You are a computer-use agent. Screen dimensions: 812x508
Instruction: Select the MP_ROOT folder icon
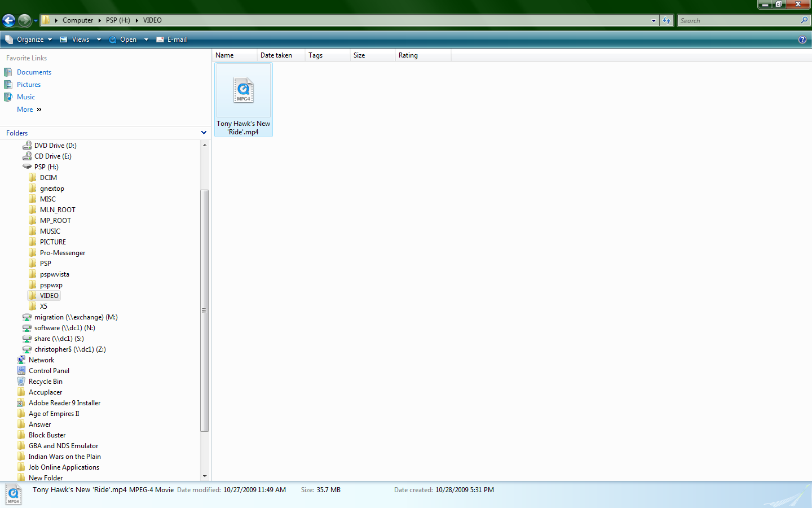pos(33,221)
